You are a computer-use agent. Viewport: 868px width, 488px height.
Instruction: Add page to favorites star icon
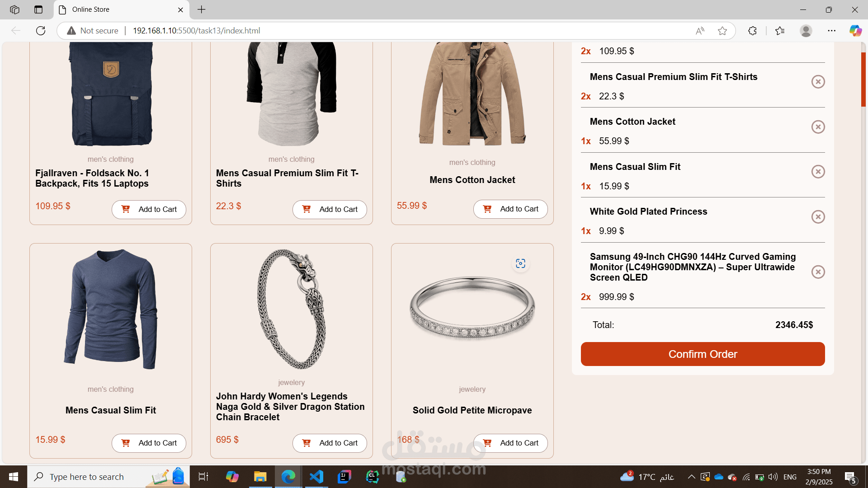tap(722, 31)
